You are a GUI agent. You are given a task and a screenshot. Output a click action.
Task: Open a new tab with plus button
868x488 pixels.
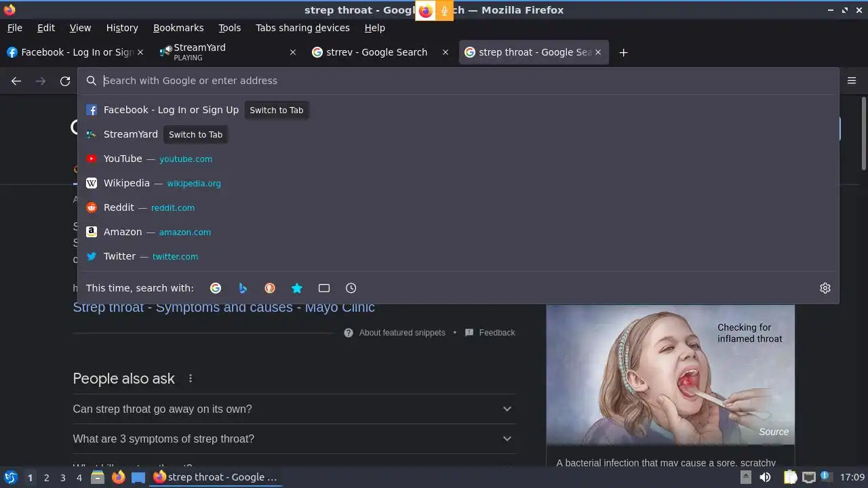(x=623, y=52)
